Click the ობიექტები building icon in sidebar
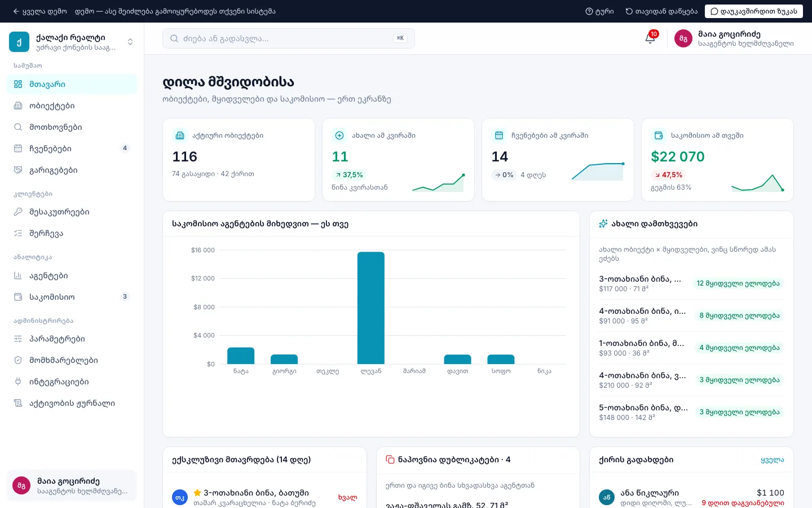Screen dimensions: 812x508 tap(18, 106)
